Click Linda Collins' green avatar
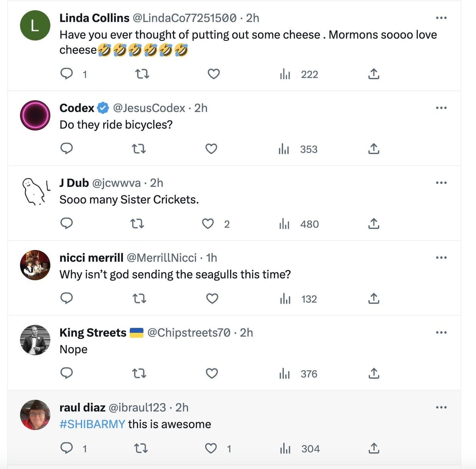 [x=35, y=25]
